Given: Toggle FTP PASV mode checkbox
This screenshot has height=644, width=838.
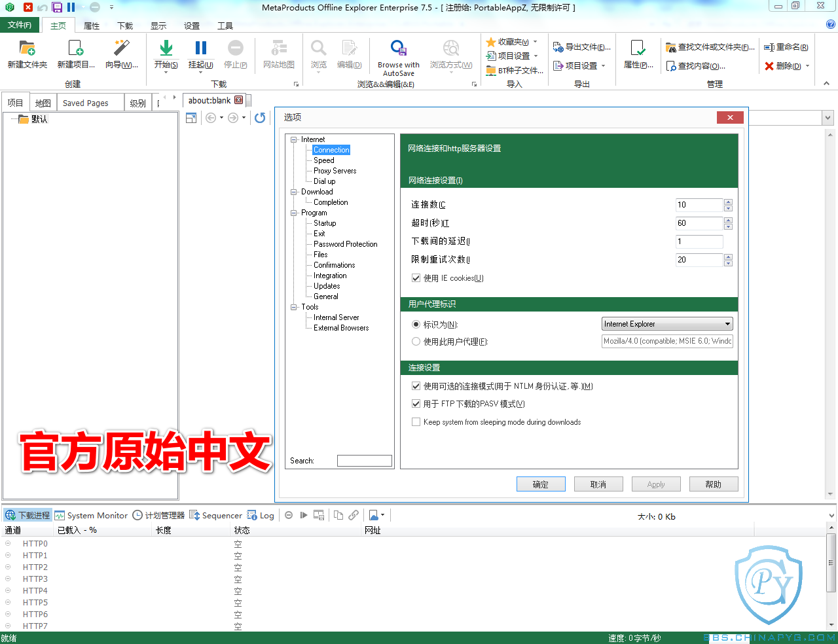Looking at the screenshot, I should pos(416,404).
